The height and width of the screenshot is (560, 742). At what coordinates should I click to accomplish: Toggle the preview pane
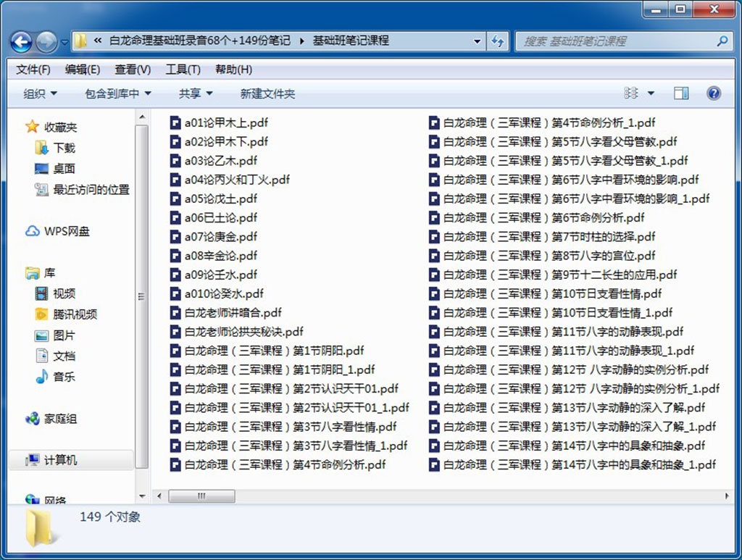click(x=681, y=93)
